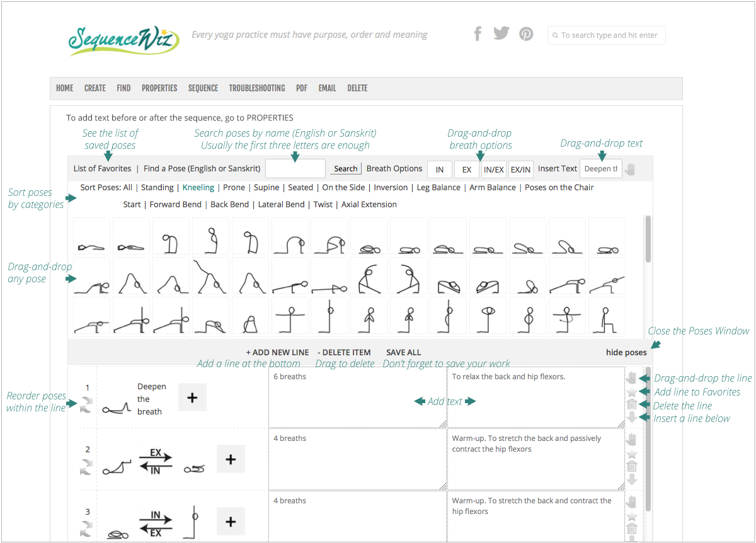Sort poses by Standing
The image size is (756, 543).
click(x=157, y=187)
